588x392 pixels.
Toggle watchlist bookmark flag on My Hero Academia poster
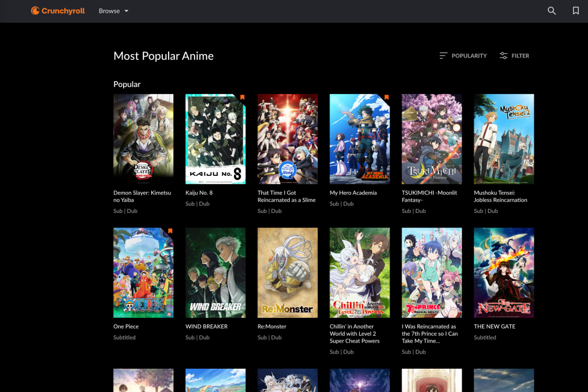click(387, 97)
